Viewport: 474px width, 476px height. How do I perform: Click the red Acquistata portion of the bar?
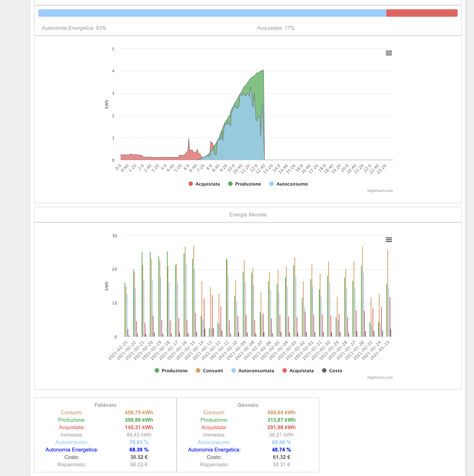click(422, 13)
